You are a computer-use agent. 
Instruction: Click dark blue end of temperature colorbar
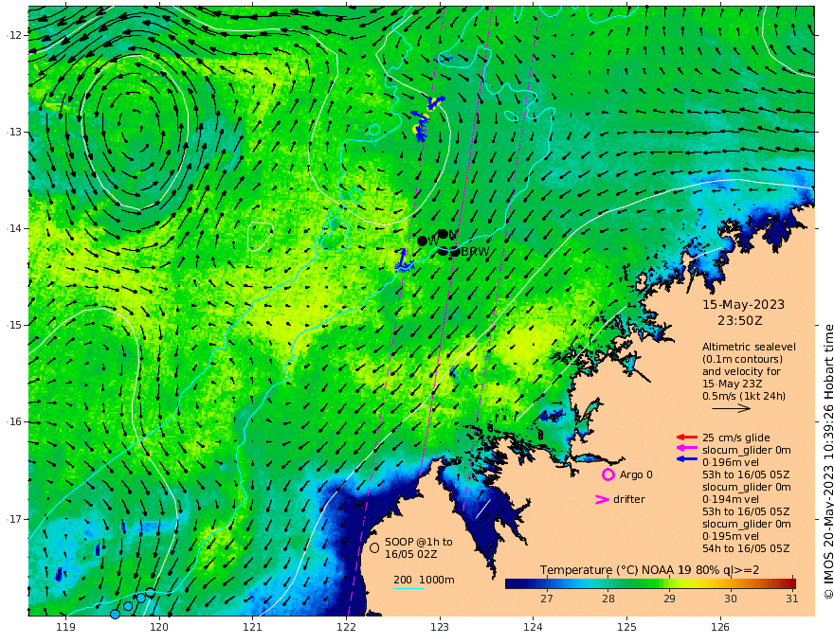click(514, 583)
